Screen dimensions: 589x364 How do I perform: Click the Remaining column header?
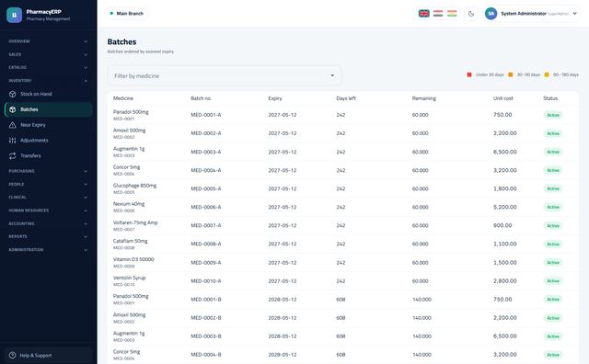(x=424, y=98)
